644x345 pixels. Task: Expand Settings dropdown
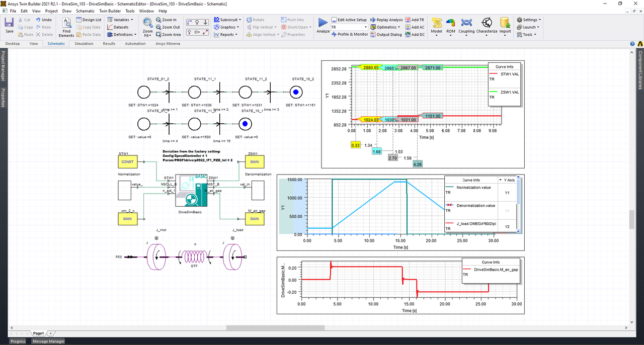pos(529,20)
